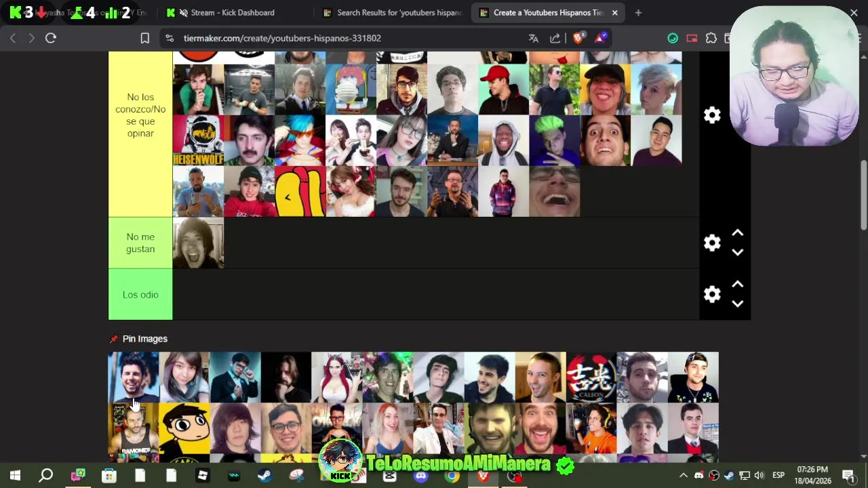Image resolution: width=868 pixels, height=488 pixels.
Task: Select the yellow cartoon face pinned image
Action: pos(184,428)
